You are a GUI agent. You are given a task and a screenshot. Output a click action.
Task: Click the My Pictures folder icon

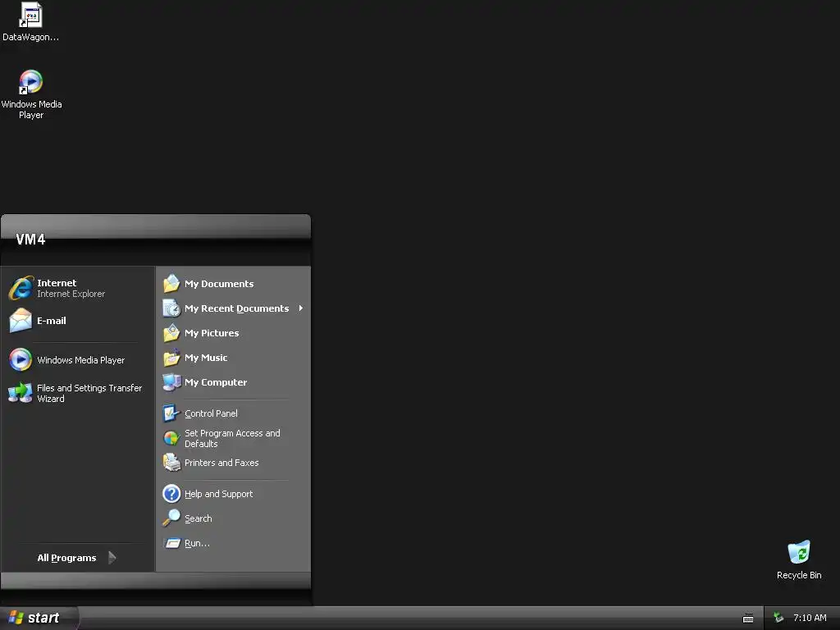pos(171,333)
